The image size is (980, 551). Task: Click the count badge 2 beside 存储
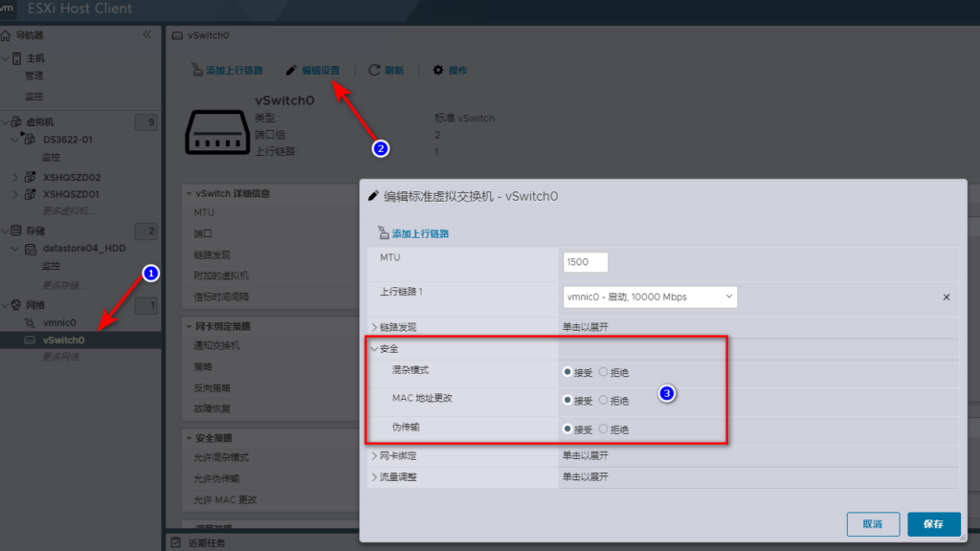click(x=145, y=231)
